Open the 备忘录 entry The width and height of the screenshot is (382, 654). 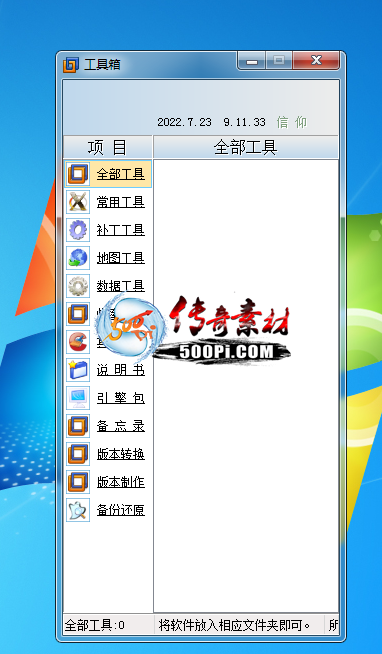[x=121, y=425]
